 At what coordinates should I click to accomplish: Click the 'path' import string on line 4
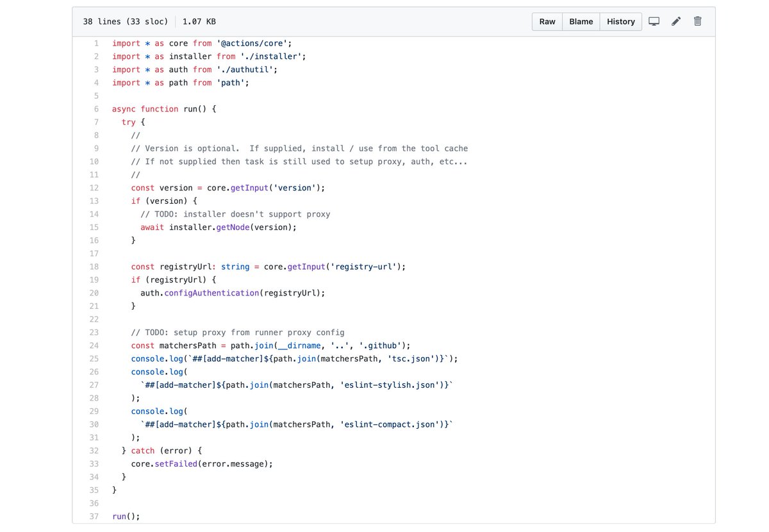[x=231, y=83]
